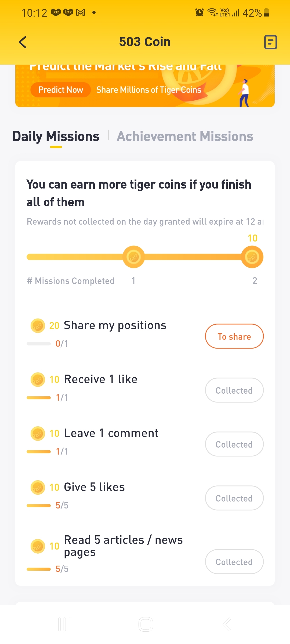Switch to Achievement Missions tab

[x=185, y=136]
